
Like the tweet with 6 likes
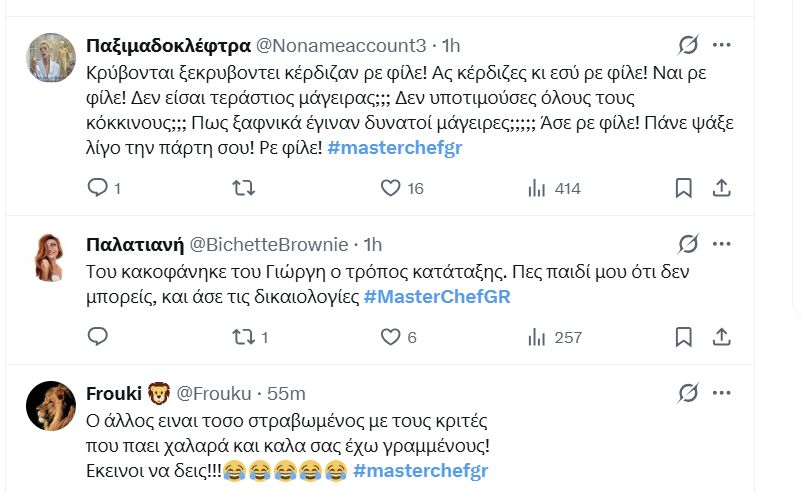[391, 337]
